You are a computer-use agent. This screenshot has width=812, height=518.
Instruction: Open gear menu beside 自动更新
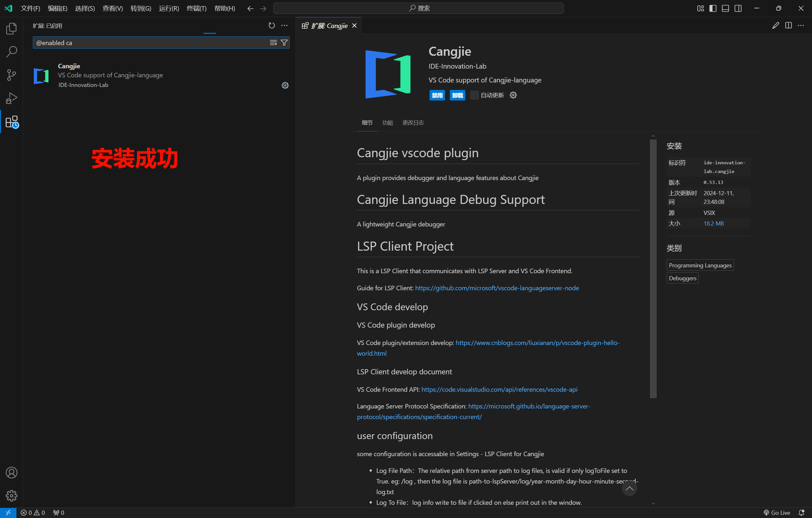tap(513, 95)
